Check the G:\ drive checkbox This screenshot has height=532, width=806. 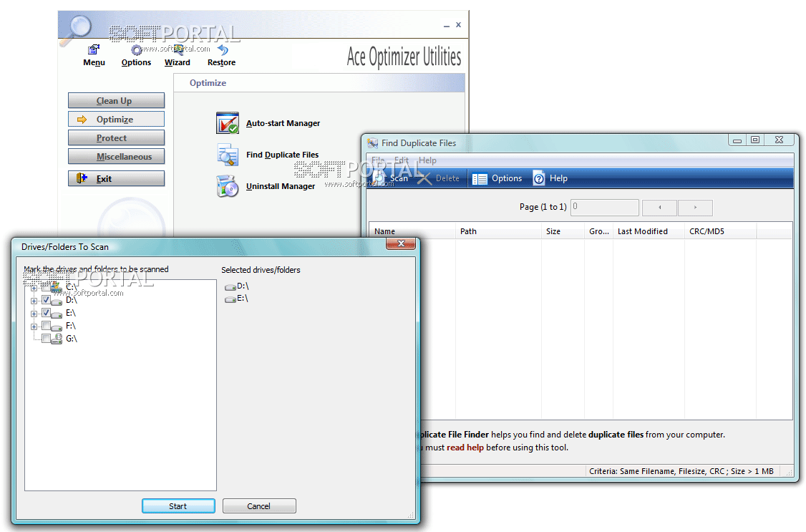[46, 338]
